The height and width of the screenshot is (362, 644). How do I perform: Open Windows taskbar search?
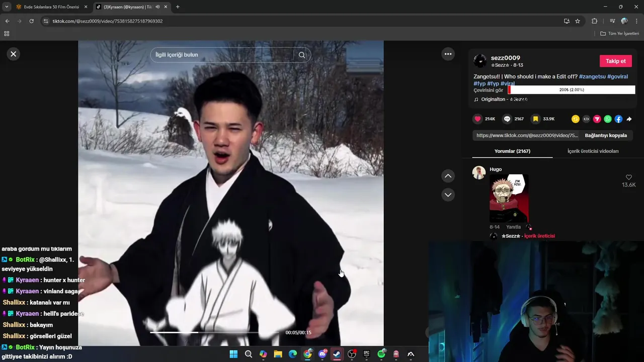click(249, 354)
